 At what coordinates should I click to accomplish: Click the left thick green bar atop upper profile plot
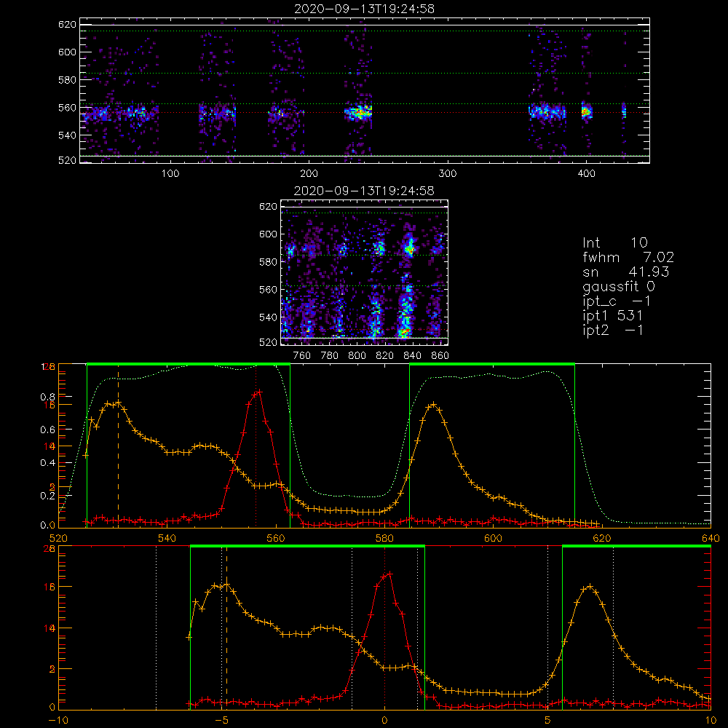tap(189, 364)
